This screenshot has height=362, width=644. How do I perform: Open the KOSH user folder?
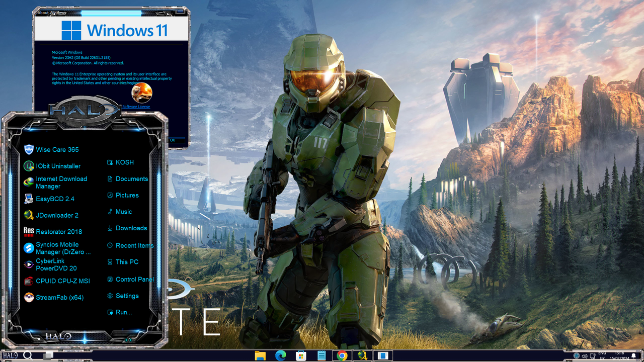120,162
